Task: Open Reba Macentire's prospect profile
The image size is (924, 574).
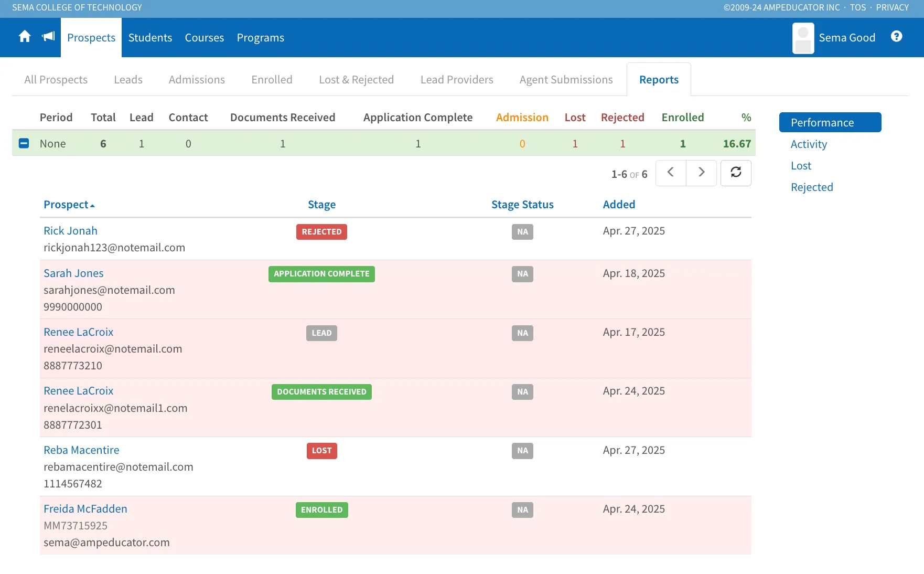Action: coord(81,450)
